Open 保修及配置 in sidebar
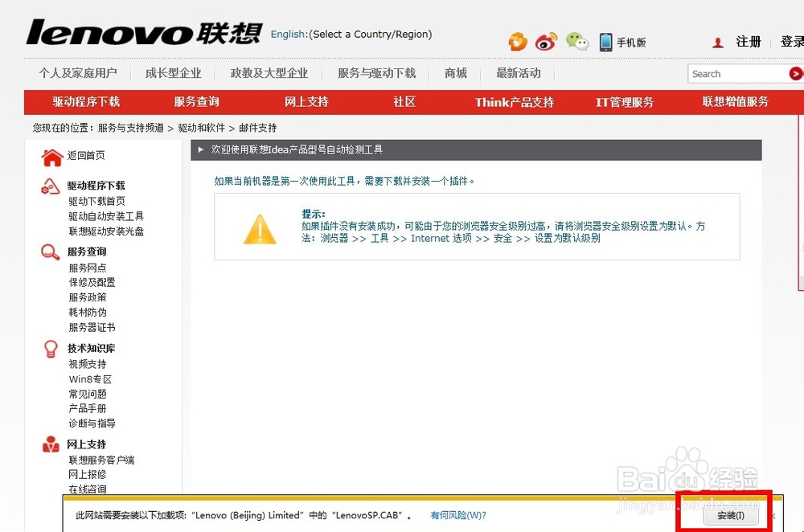This screenshot has height=532, width=804. (x=92, y=282)
